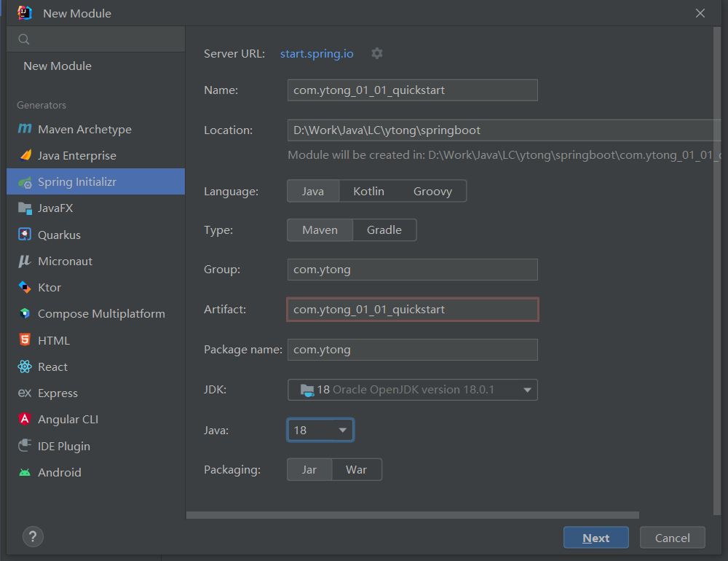Focus the Artifact input field
The width and height of the screenshot is (728, 561).
[x=412, y=310]
